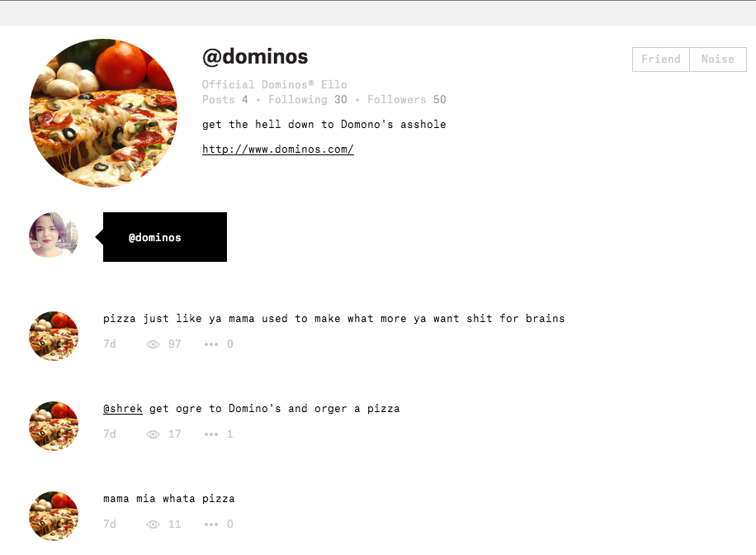Click the black @dominos mention box
This screenshot has height=555, width=756.
coord(165,237)
